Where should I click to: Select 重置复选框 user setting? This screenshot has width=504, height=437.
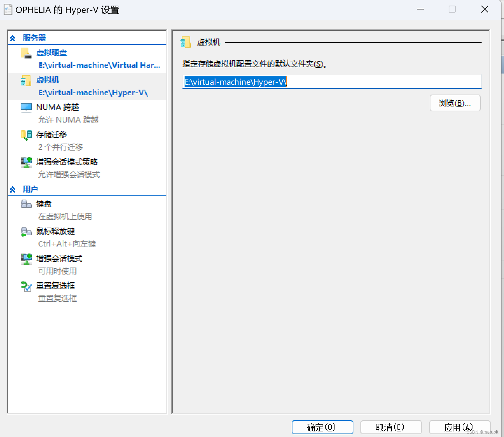pyautogui.click(x=55, y=286)
